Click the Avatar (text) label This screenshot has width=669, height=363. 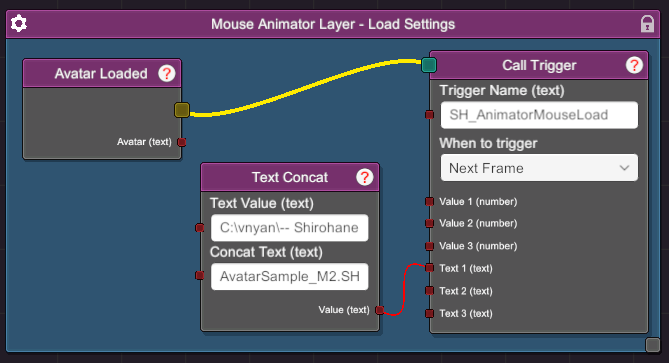point(144,142)
